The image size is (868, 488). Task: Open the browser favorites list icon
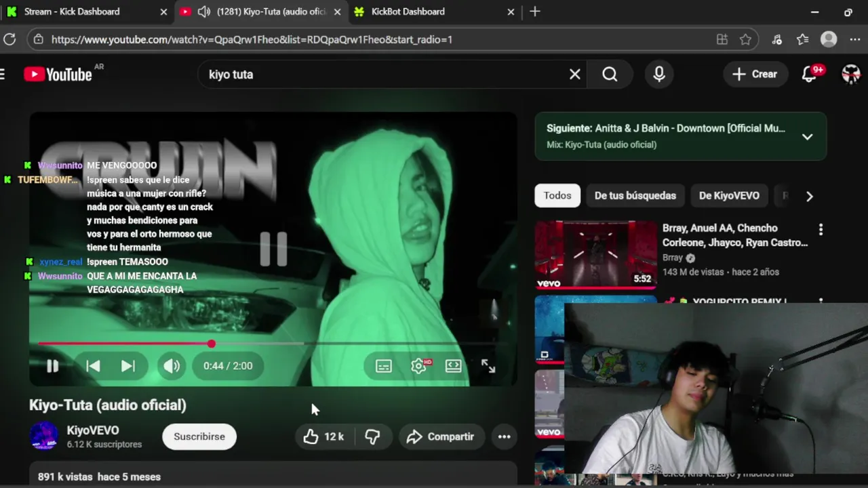(803, 39)
